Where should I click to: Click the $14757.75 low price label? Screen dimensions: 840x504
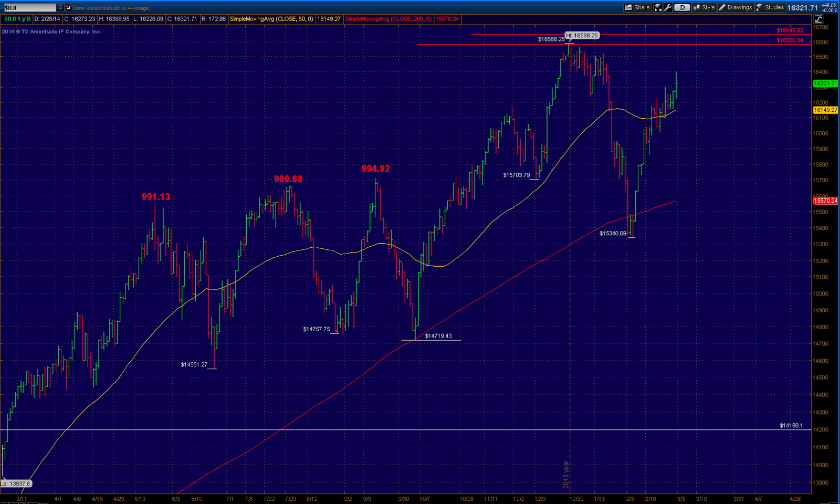pos(317,329)
